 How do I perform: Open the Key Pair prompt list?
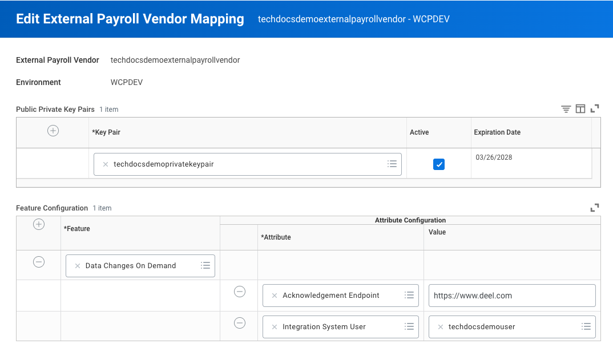(x=392, y=164)
